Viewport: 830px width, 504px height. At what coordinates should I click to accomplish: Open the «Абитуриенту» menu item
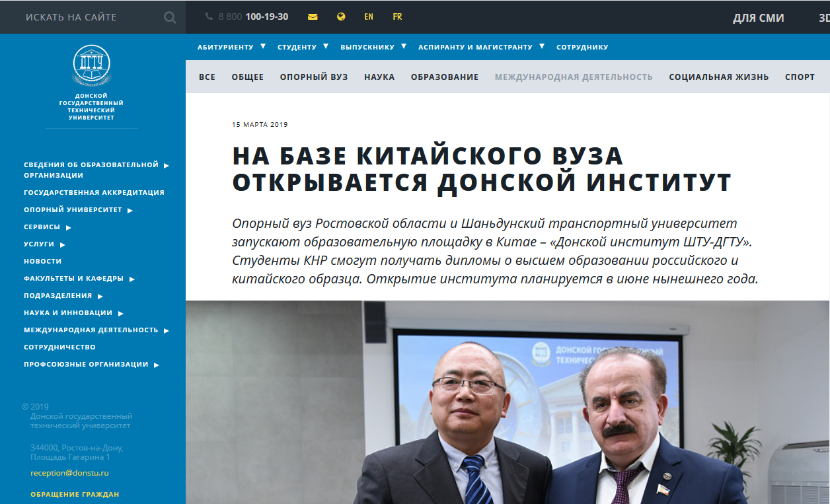[x=225, y=48]
